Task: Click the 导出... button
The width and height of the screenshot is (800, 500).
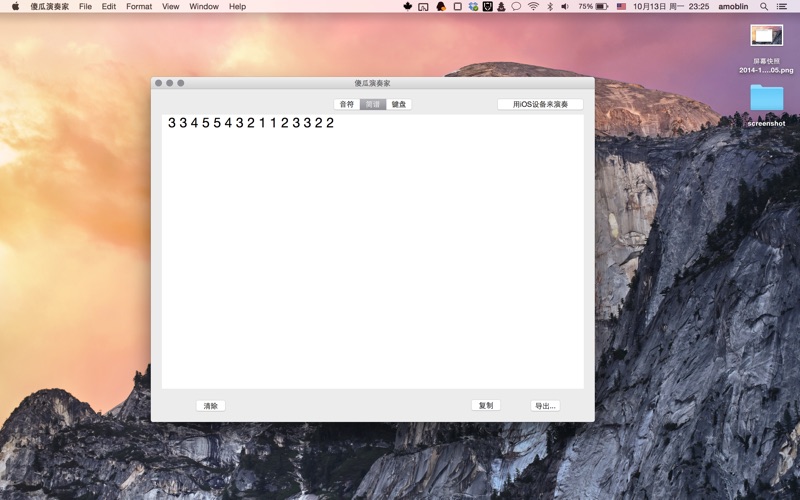Action: click(x=545, y=406)
